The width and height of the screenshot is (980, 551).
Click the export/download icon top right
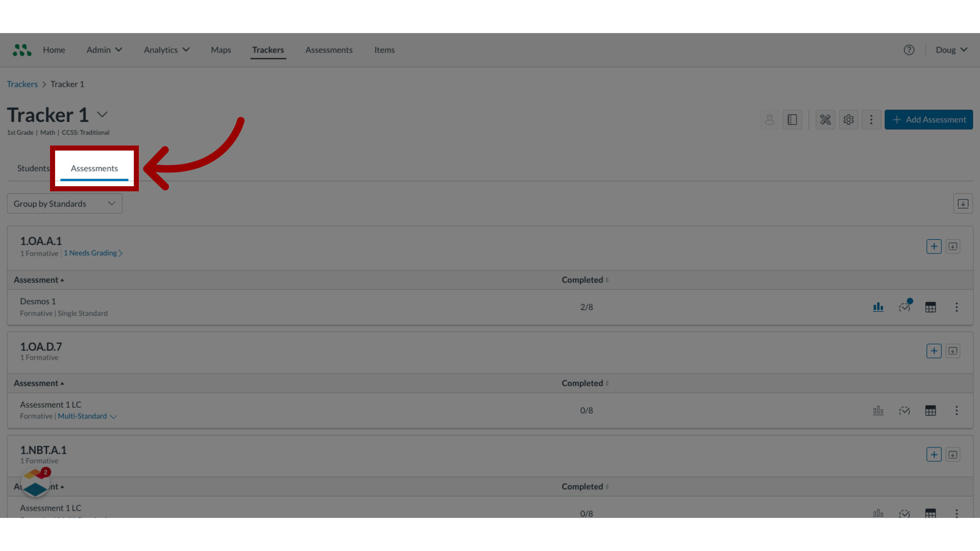tap(963, 204)
